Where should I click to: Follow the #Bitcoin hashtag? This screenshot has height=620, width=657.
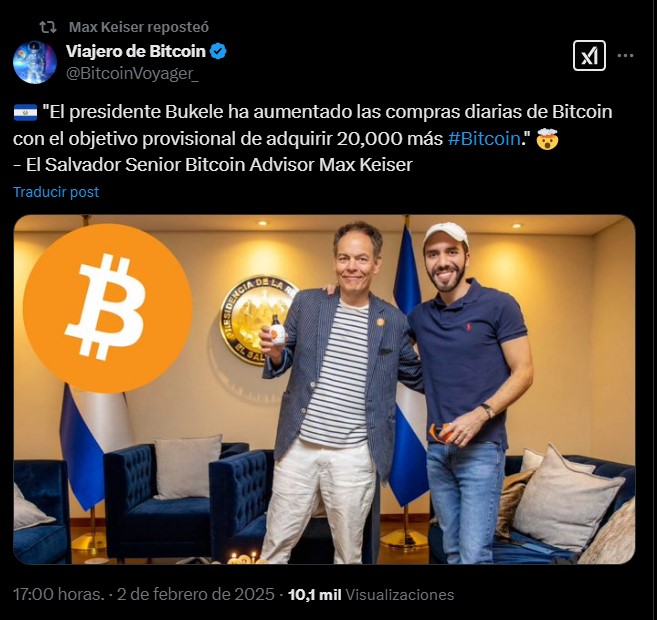click(484, 139)
